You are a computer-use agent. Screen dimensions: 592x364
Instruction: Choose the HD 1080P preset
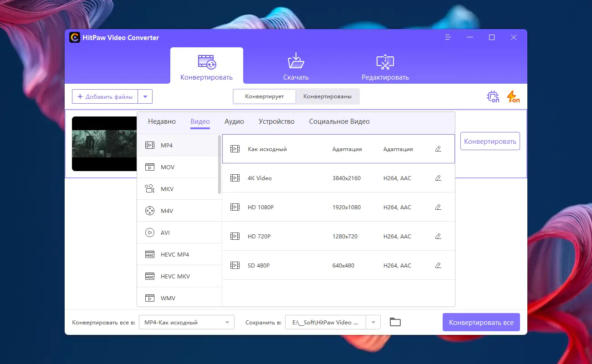tap(338, 207)
